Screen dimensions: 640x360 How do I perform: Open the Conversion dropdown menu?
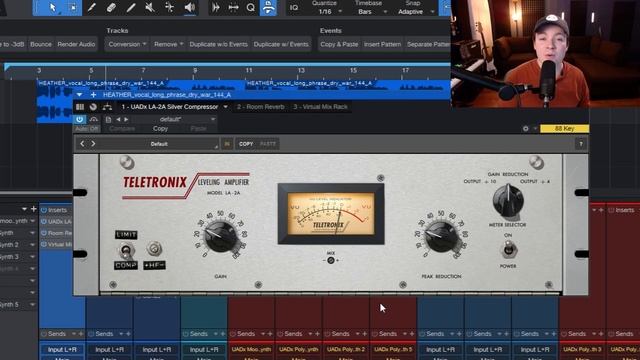[127, 44]
